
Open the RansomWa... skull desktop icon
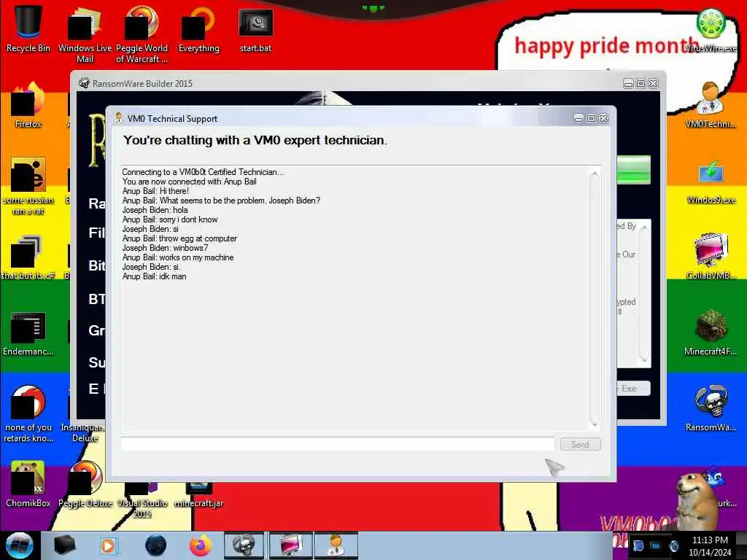711,408
